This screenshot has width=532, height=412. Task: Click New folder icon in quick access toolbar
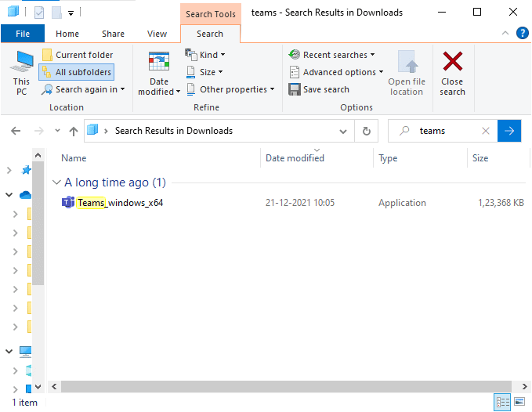pyautogui.click(x=56, y=13)
